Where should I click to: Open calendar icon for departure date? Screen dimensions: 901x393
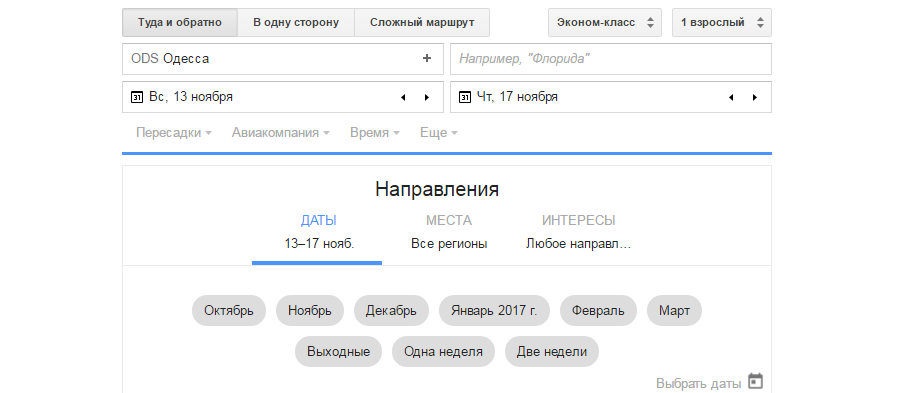click(x=136, y=97)
